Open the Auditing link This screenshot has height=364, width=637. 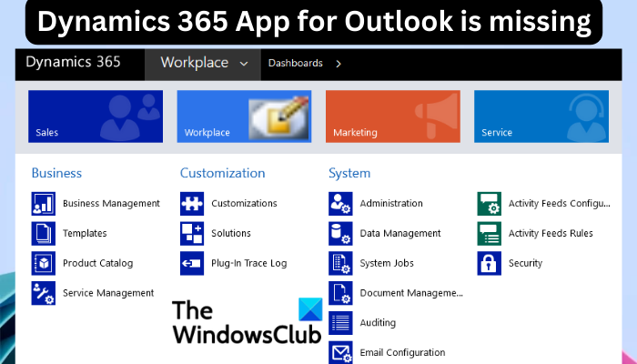coord(378,323)
